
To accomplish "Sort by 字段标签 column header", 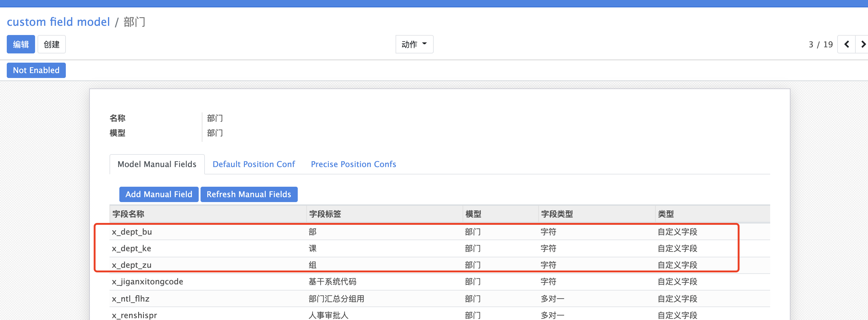I will pos(325,214).
